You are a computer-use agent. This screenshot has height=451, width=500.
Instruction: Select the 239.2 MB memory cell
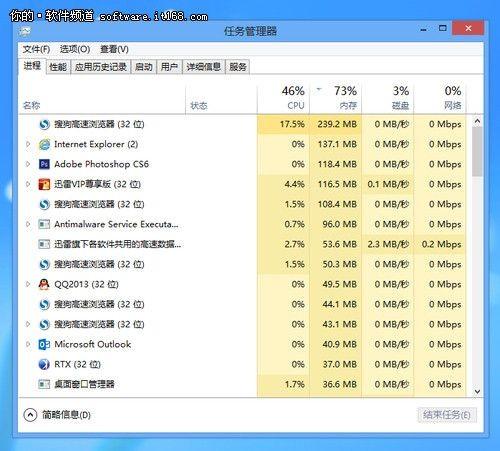[x=336, y=124]
